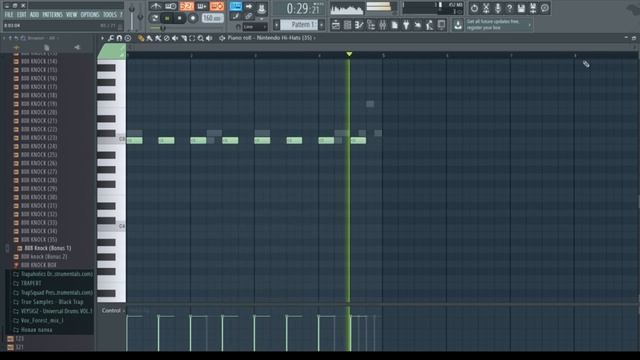Screen dimensions: 640x360
Task: Open the audio editor scissors icon
Action: (x=486, y=8)
